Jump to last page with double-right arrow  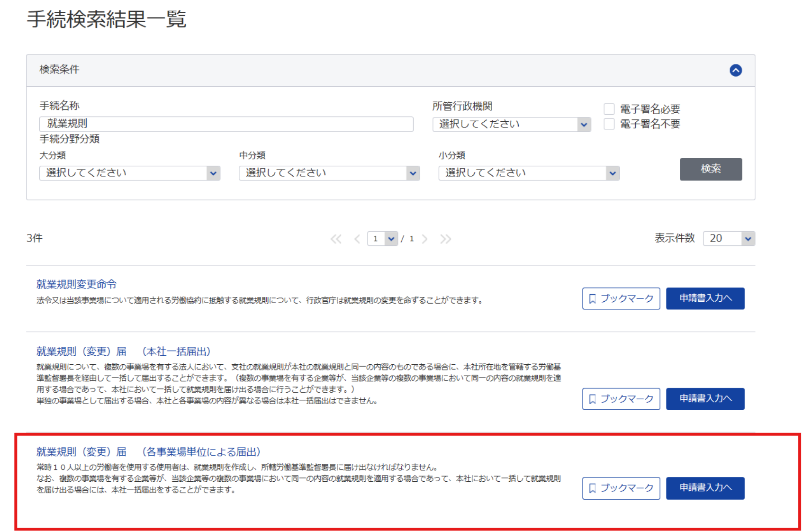445,239
